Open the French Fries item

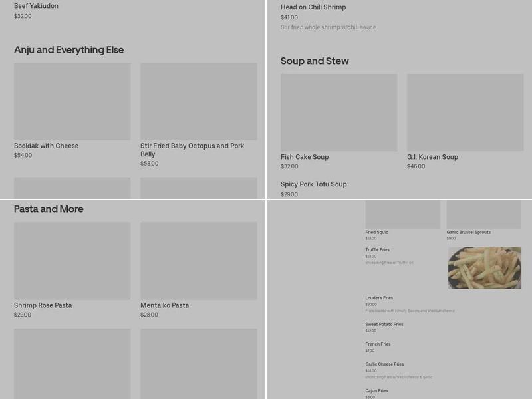click(378, 344)
